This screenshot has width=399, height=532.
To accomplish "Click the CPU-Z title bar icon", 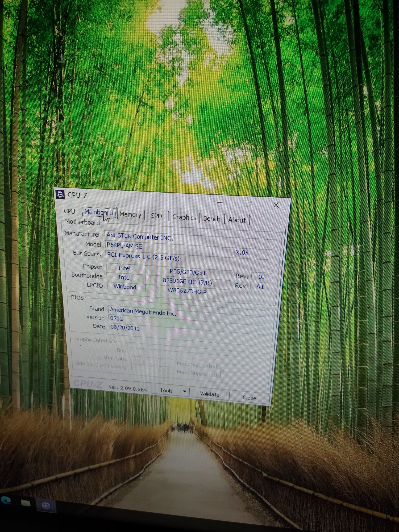I will (60, 195).
